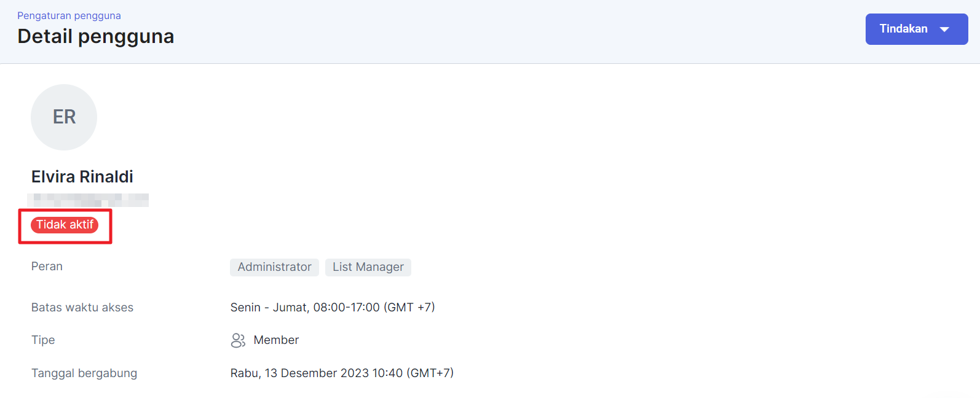Screen dimensions: 980x398
Task: Click the Detail pengguna page heading
Action: tap(96, 36)
